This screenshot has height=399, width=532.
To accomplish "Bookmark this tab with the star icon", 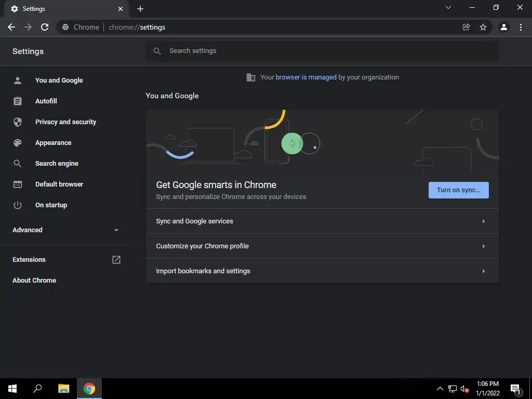I will coord(483,27).
